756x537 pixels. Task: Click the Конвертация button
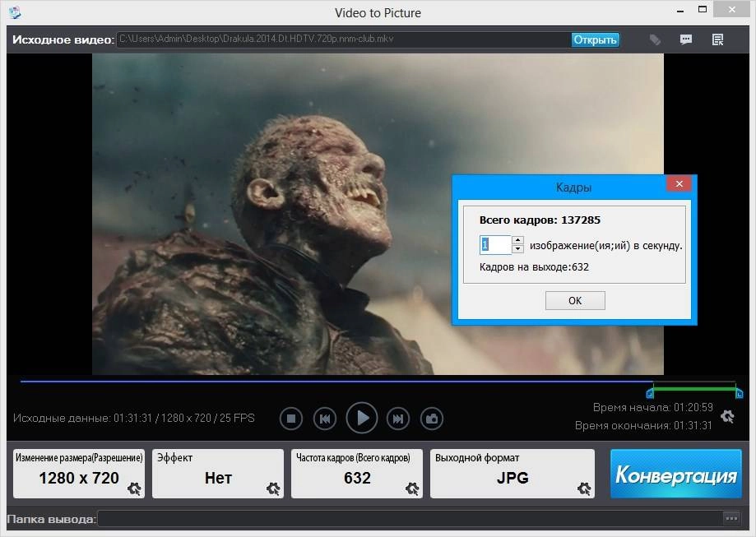[x=676, y=474]
